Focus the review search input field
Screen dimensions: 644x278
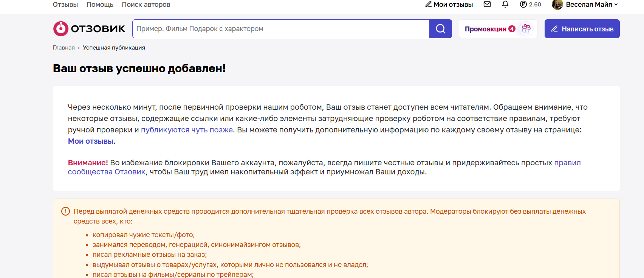tap(281, 29)
